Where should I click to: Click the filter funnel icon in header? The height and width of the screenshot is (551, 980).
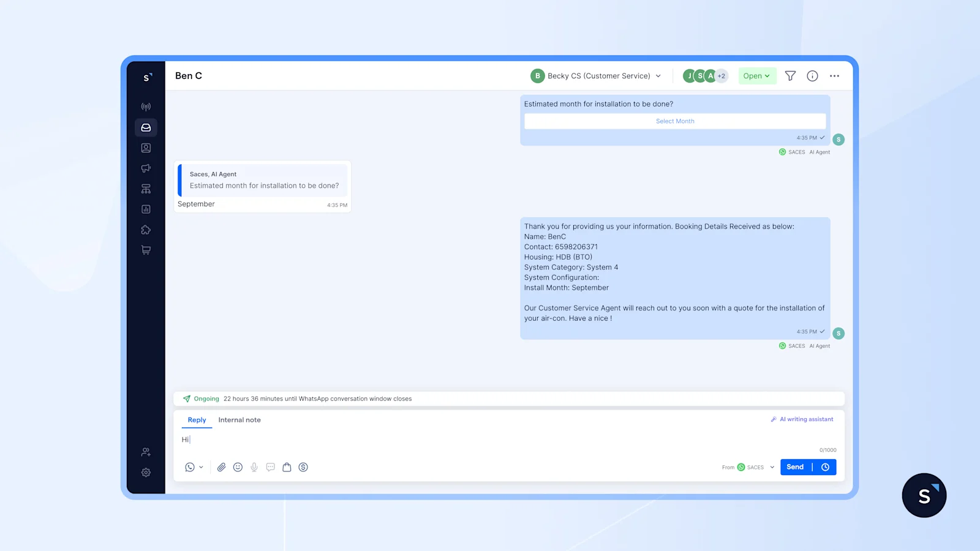point(791,76)
